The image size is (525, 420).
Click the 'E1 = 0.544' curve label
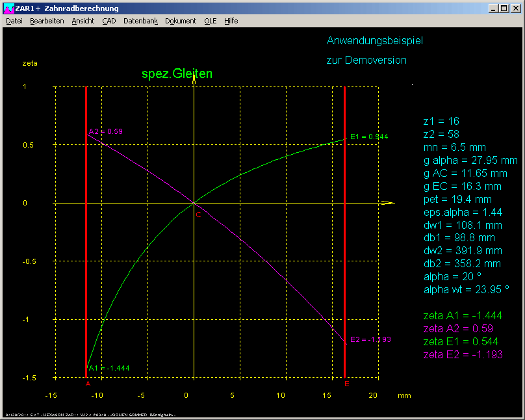368,137
